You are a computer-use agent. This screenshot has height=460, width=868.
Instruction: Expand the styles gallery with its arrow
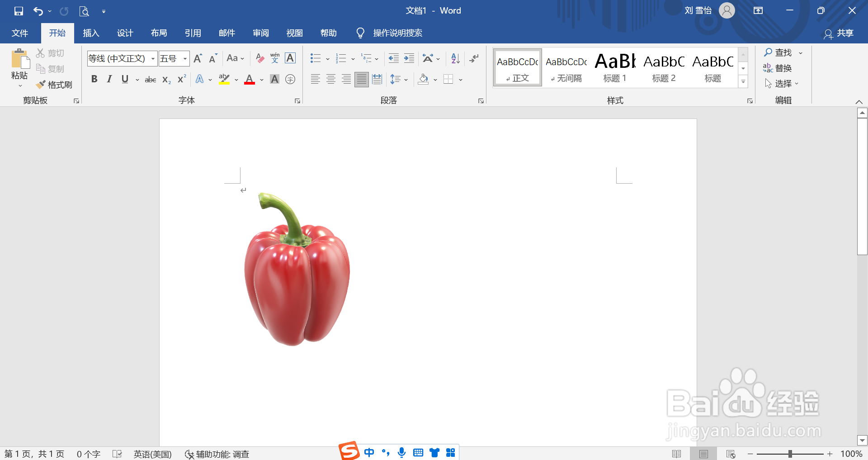click(743, 82)
